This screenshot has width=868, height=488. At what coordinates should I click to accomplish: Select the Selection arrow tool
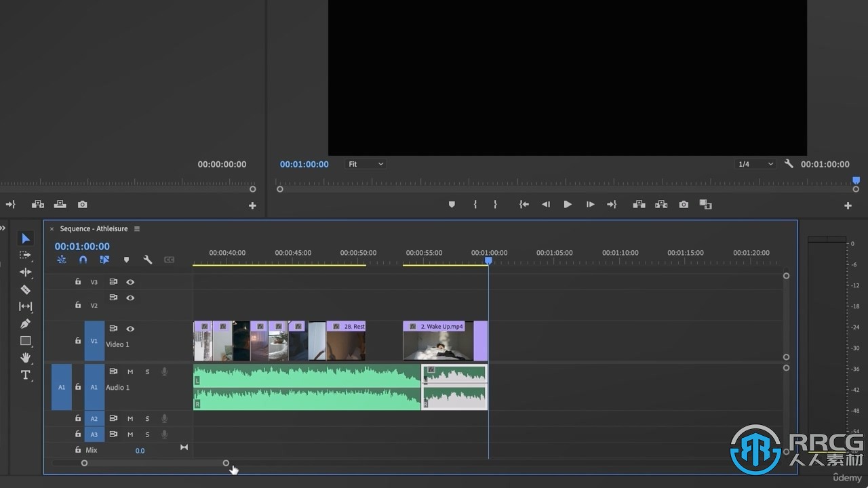point(26,239)
